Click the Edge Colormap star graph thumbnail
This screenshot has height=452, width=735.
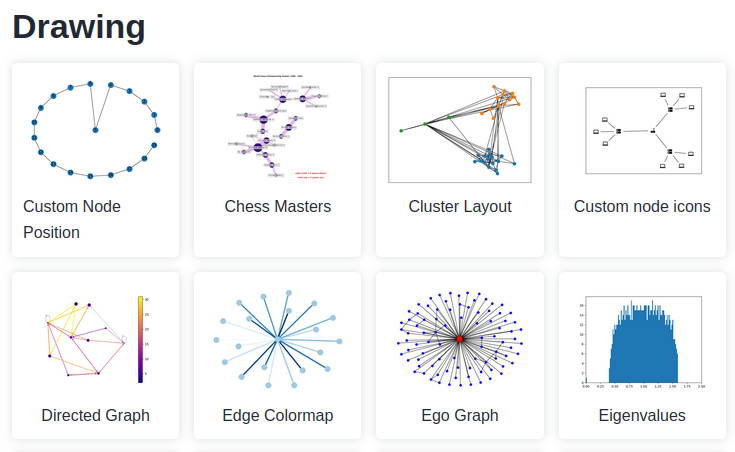coord(278,340)
